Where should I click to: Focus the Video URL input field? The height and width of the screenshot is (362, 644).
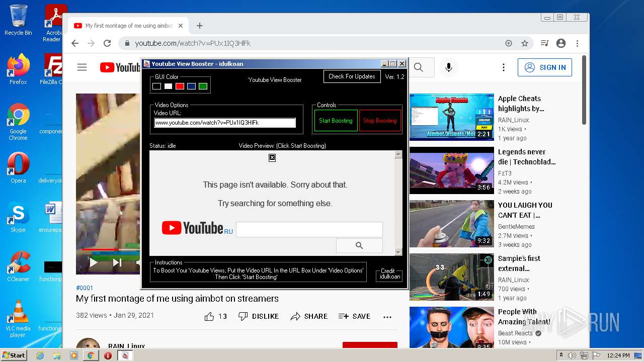click(225, 123)
